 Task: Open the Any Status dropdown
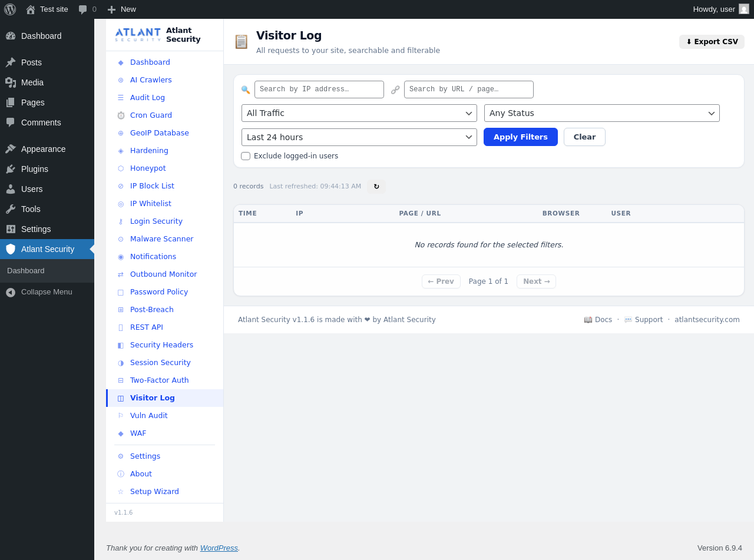602,113
